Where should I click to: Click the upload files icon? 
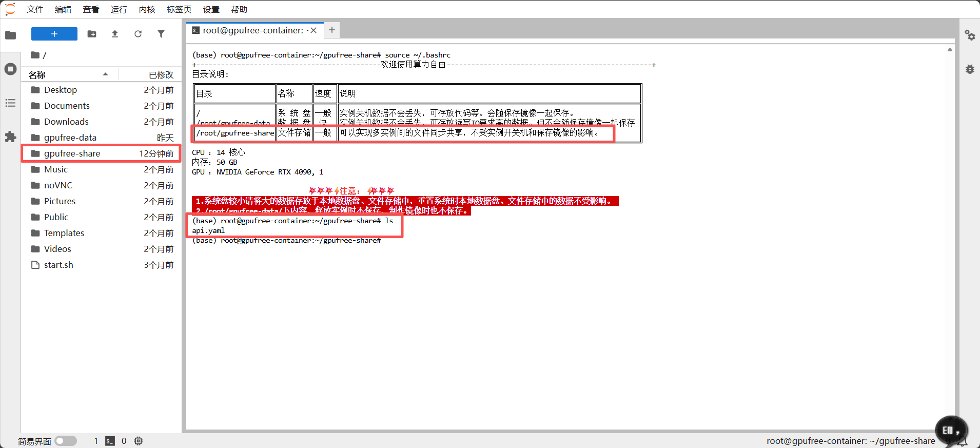point(115,34)
